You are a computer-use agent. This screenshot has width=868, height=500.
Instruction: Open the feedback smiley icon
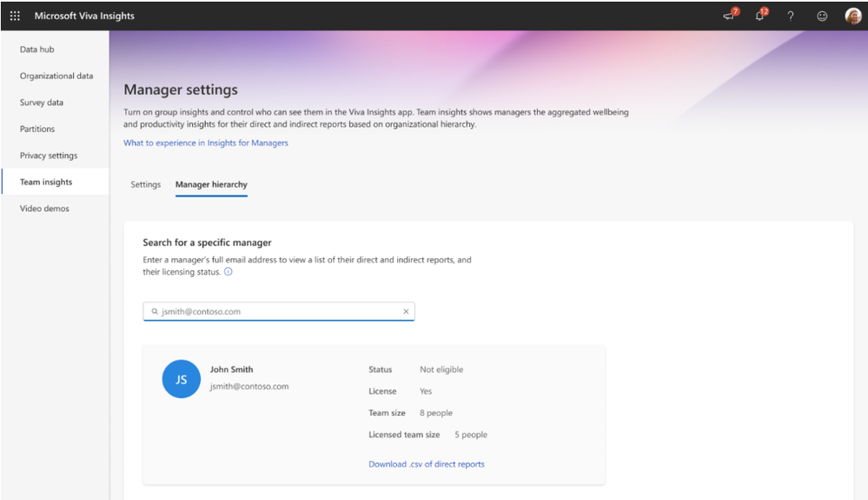[822, 16]
